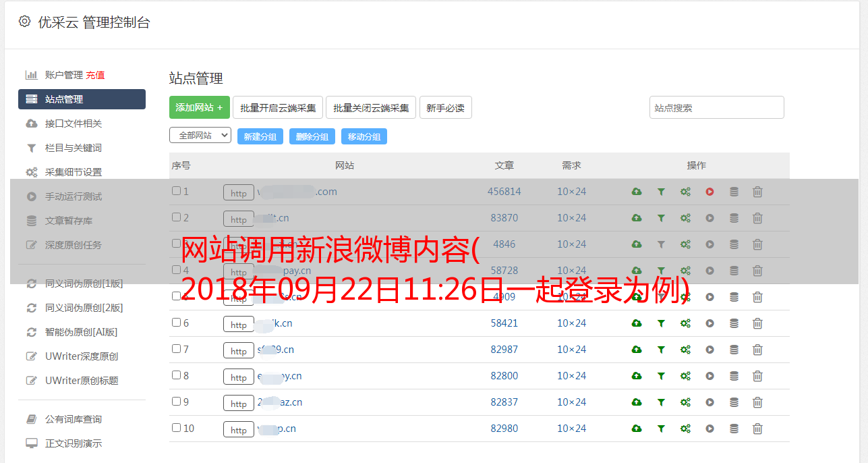
Task: Open gears settings icon for row 83870
Action: [x=685, y=218]
